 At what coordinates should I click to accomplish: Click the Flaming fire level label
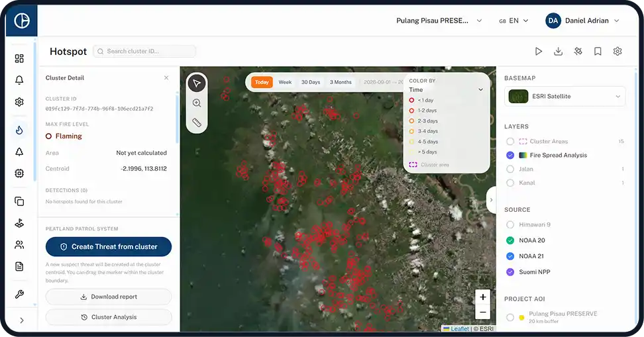coord(69,136)
